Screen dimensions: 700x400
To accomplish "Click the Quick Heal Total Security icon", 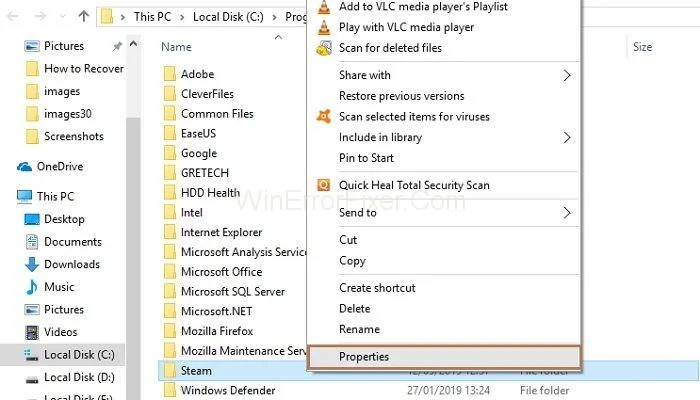I will 323,185.
